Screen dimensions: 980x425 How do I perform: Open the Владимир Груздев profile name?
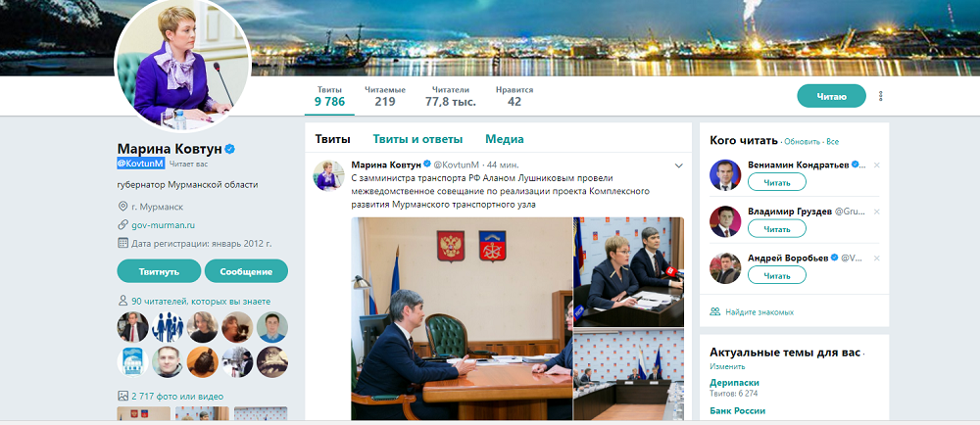click(x=790, y=212)
